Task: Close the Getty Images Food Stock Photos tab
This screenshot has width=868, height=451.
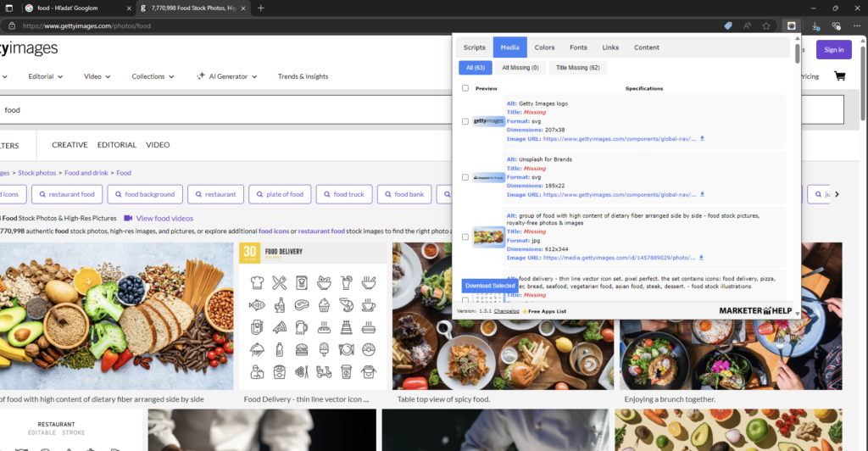Action: tap(243, 8)
